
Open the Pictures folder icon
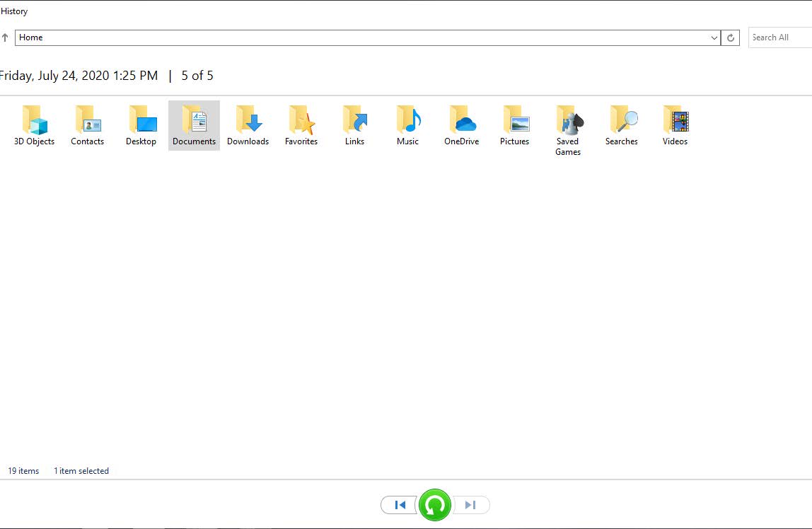point(514,121)
